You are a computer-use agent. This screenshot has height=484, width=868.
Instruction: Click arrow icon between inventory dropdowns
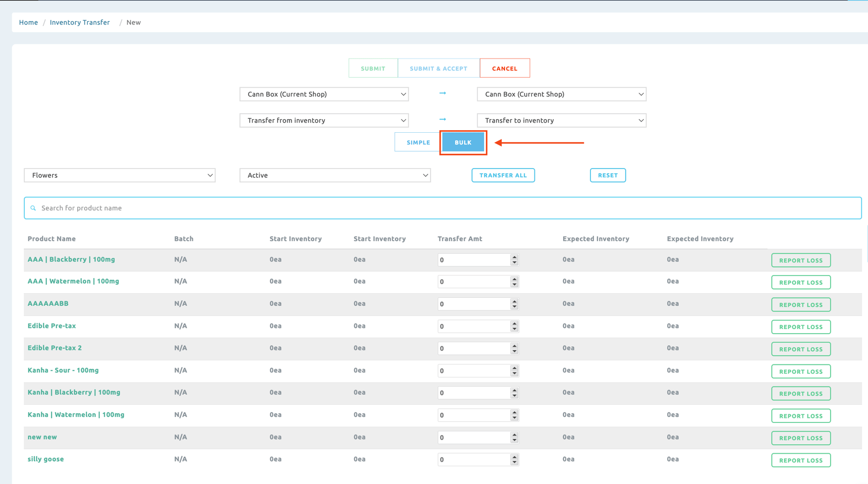pos(443,120)
